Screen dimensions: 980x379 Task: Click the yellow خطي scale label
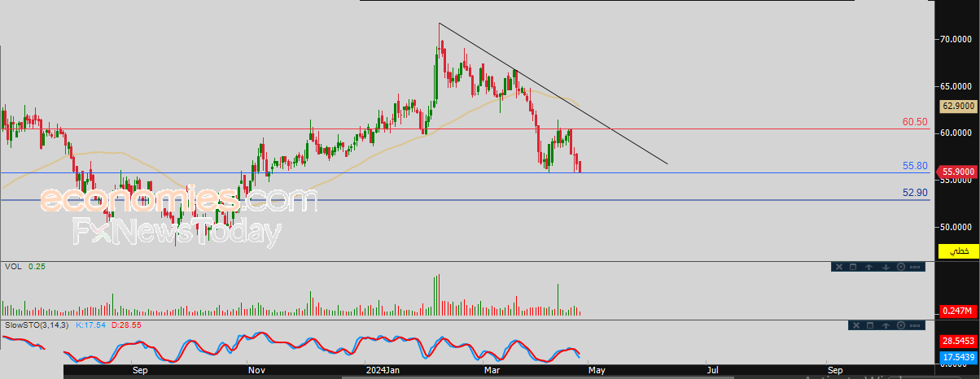[x=960, y=252]
